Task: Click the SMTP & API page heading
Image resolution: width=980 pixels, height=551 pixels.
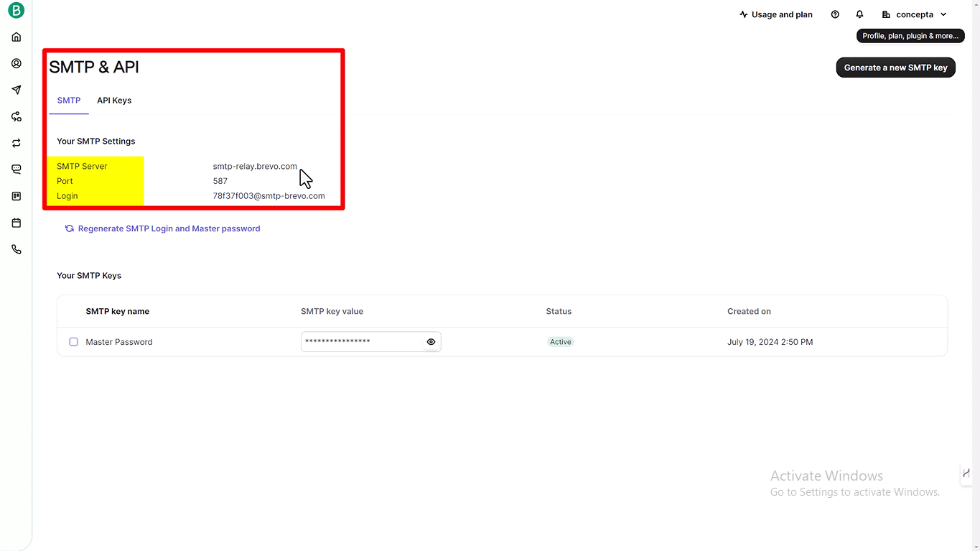Action: click(94, 67)
